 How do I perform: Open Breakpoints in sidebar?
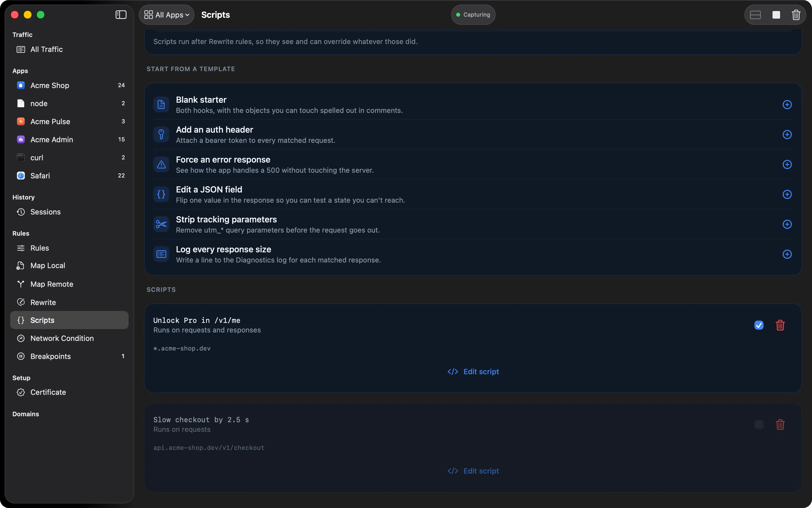pos(69,356)
